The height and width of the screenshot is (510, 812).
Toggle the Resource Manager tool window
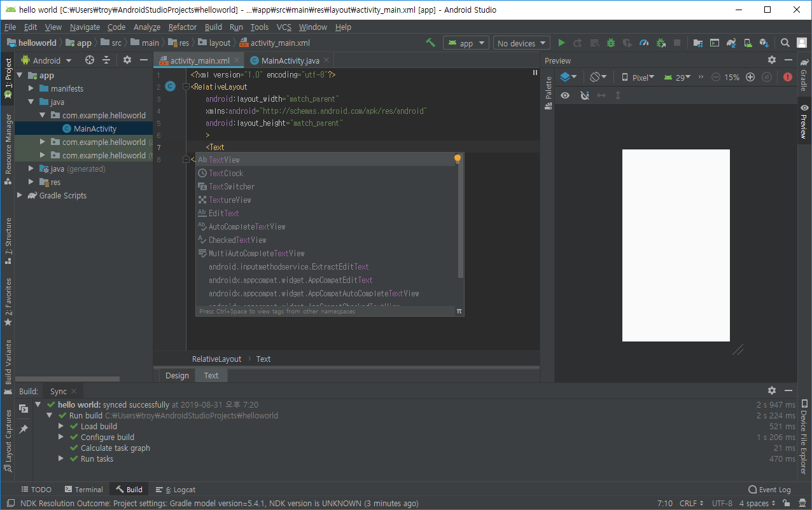click(x=8, y=149)
